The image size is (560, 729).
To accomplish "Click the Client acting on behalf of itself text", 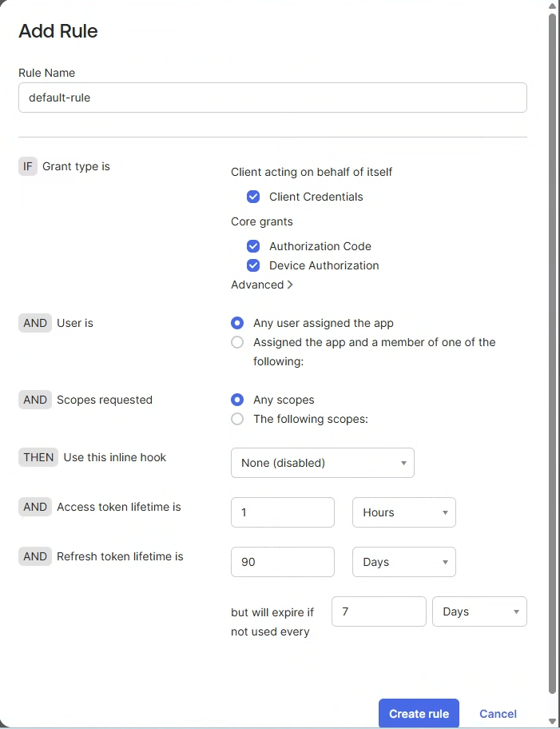I will pyautogui.click(x=312, y=172).
